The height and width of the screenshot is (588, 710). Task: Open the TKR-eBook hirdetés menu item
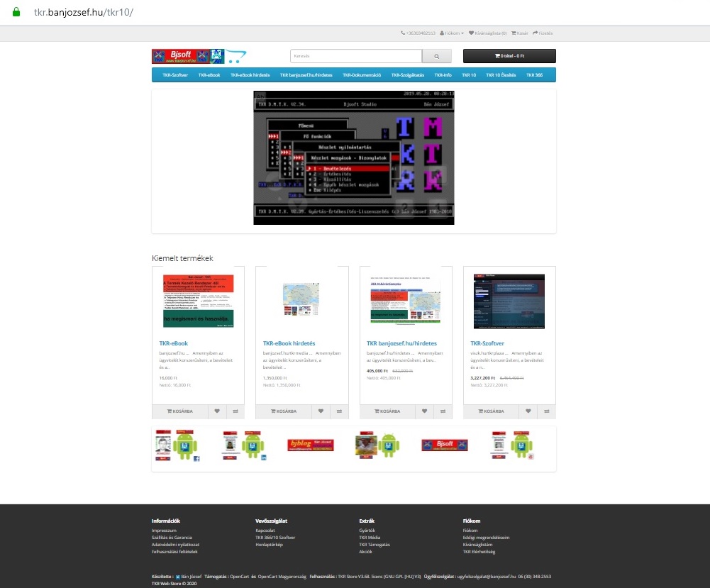(x=250, y=75)
